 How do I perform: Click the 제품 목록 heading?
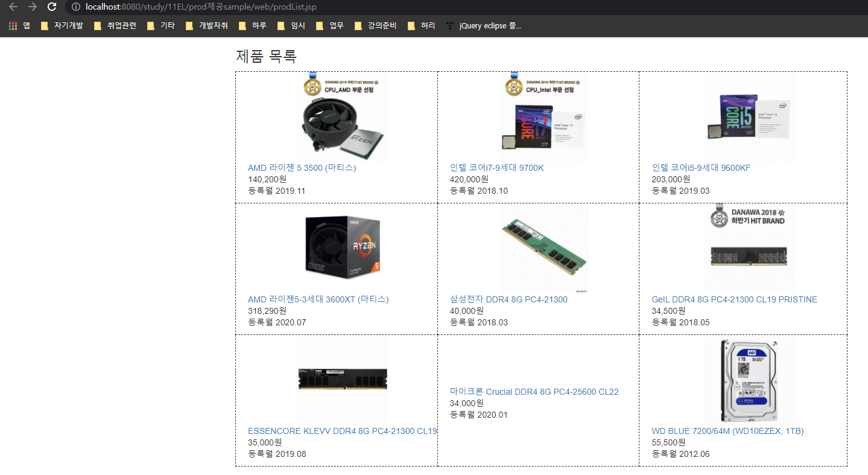pos(266,56)
